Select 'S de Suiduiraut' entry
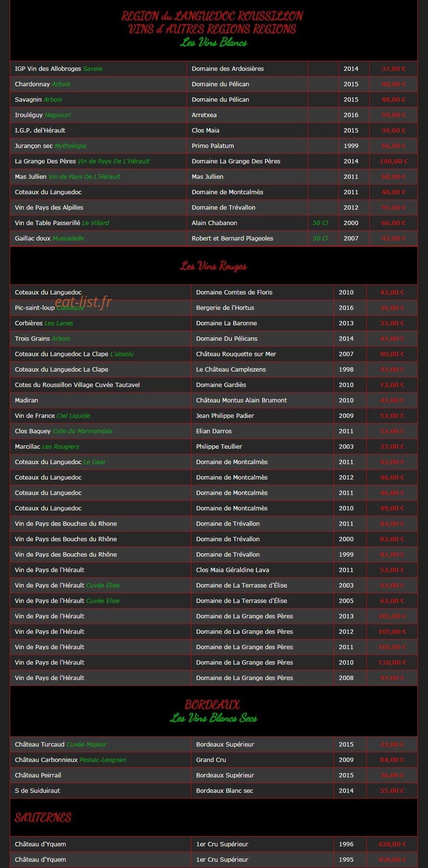Screen dimensions: 428x868 pyautogui.click(x=38, y=790)
